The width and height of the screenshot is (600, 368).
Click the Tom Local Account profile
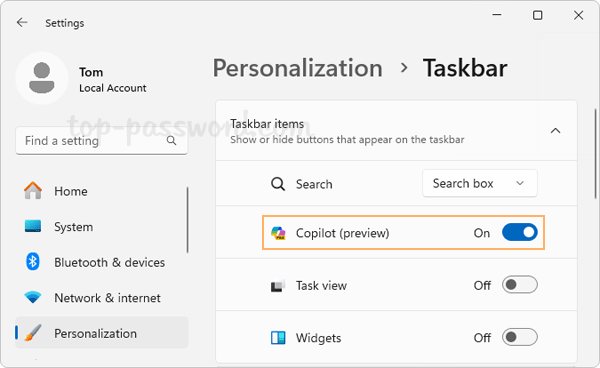(x=81, y=79)
